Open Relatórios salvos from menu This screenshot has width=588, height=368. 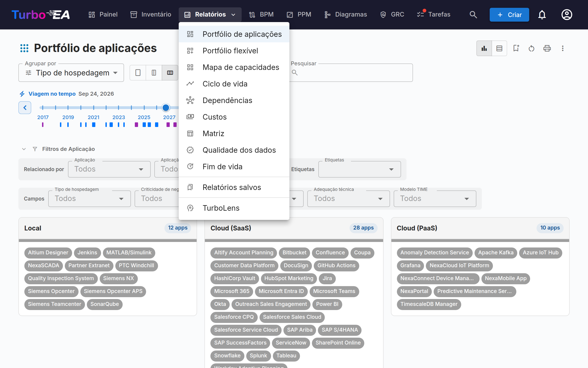click(234, 187)
